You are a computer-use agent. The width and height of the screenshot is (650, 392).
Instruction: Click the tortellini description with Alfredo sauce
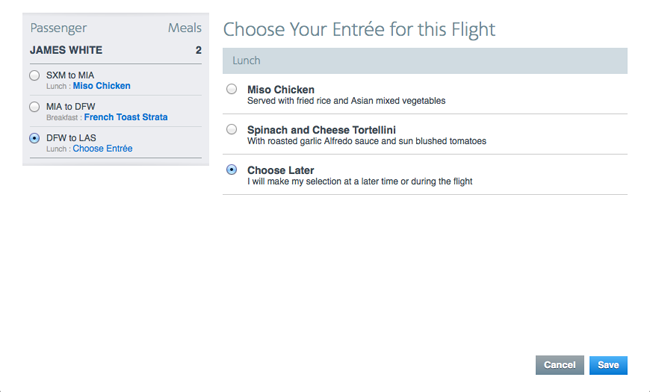pos(366,141)
